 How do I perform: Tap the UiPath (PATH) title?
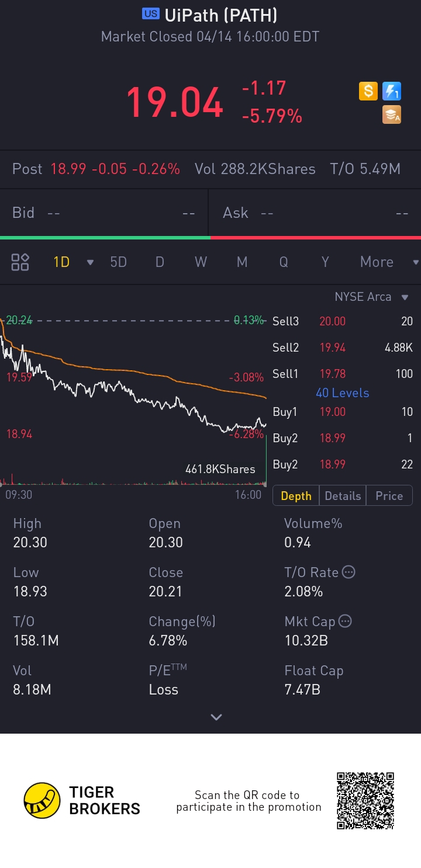[x=221, y=15]
